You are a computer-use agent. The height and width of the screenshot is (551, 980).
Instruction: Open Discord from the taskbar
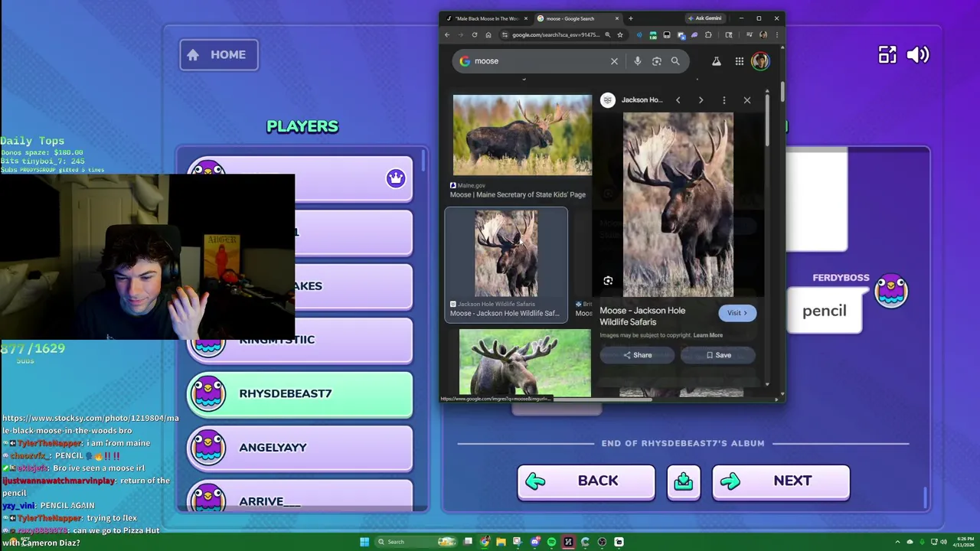pyautogui.click(x=535, y=542)
